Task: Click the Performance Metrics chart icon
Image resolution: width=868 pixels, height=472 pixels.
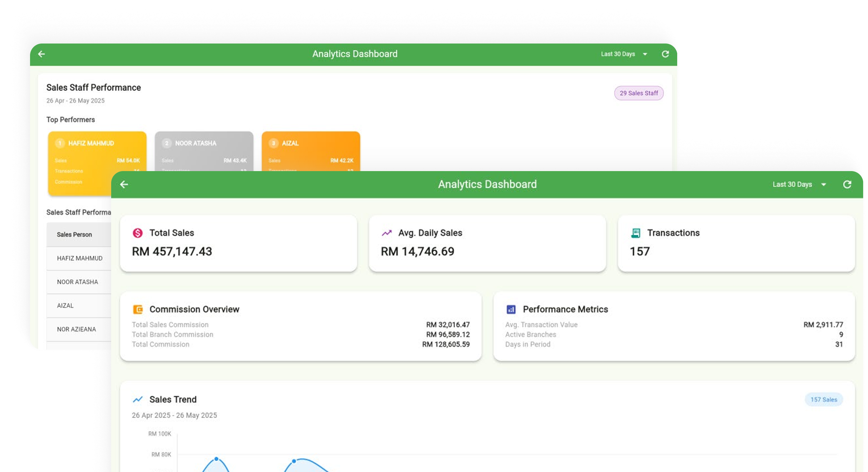Action: tap(511, 310)
